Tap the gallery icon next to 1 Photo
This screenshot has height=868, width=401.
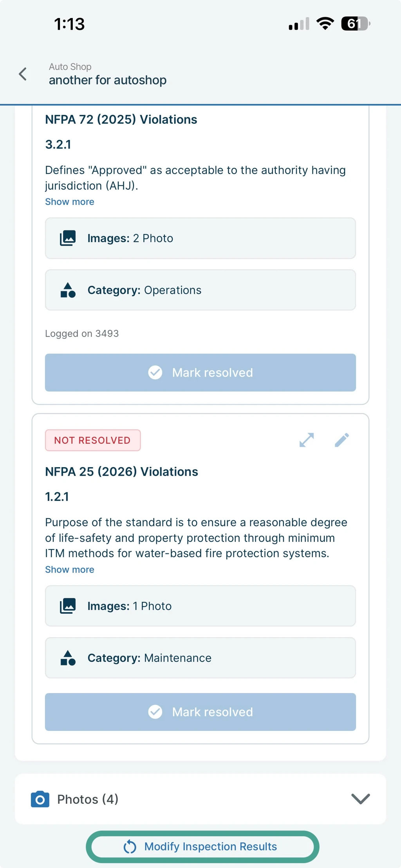68,606
